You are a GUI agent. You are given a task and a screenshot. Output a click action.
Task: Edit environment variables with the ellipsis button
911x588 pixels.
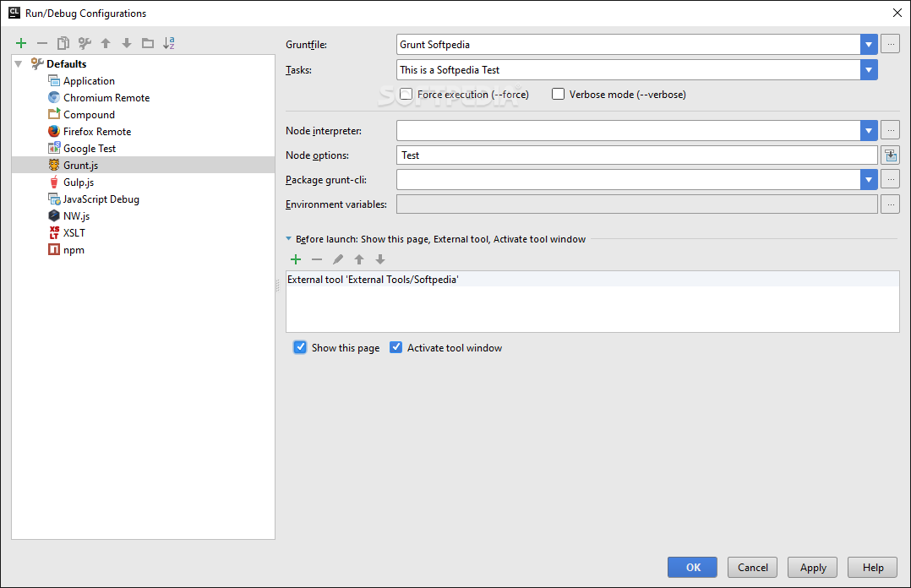[890, 204]
